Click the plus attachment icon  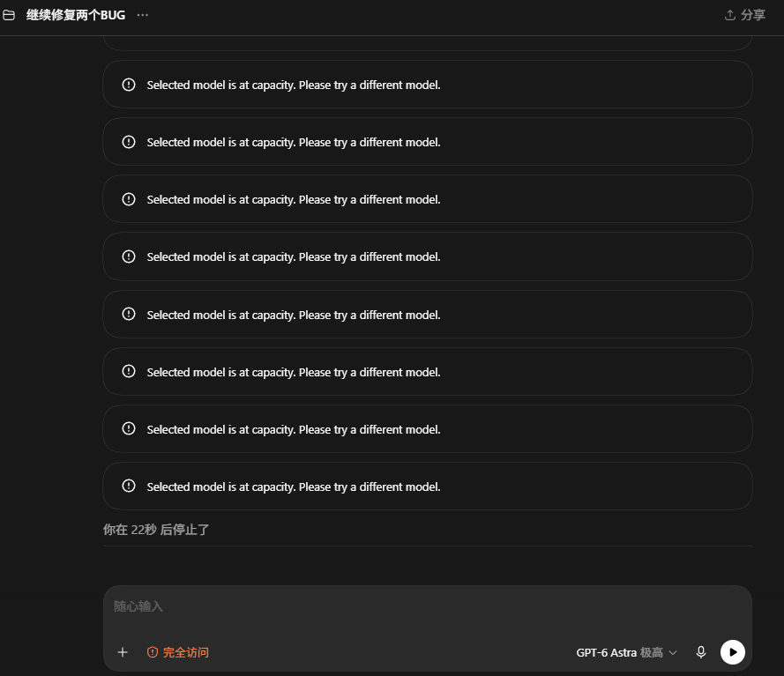(123, 652)
